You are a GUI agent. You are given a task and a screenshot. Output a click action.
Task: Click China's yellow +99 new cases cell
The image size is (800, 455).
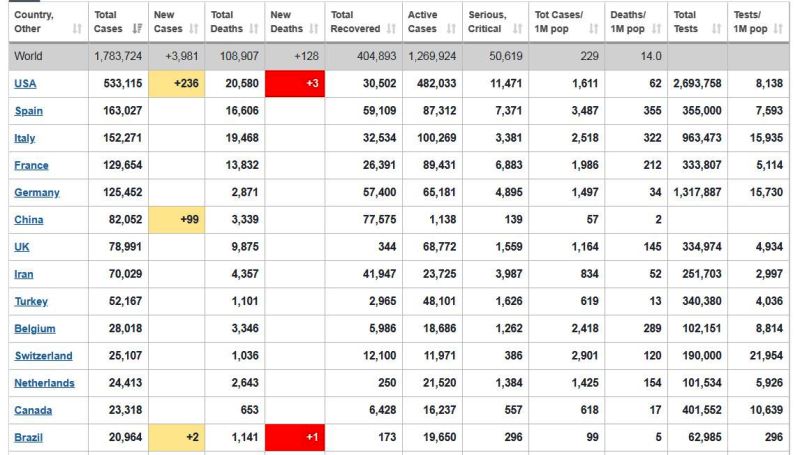[x=176, y=219]
